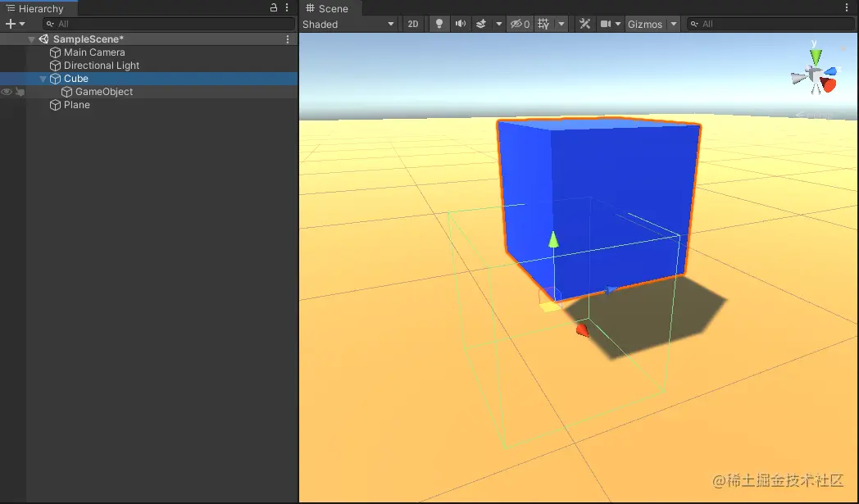Toggle scene grid visibility icon
Screen dimensions: 859x504
point(543,24)
